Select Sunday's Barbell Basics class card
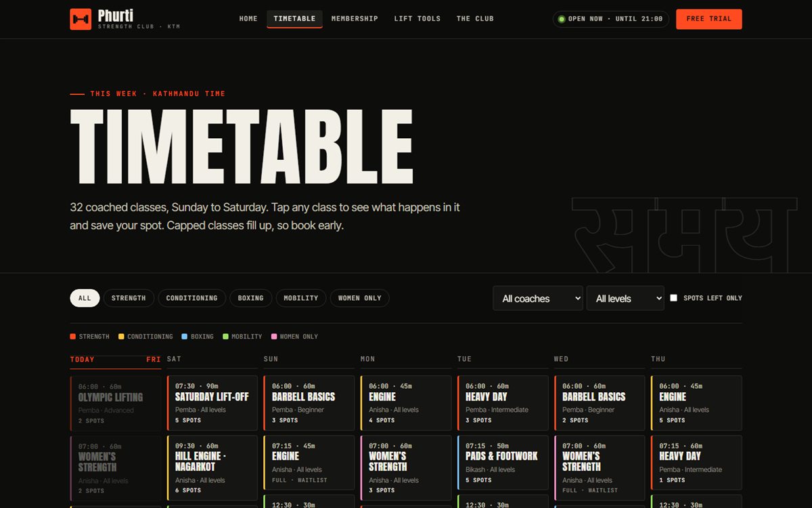Viewport: 812px width, 508px height. coord(309,403)
